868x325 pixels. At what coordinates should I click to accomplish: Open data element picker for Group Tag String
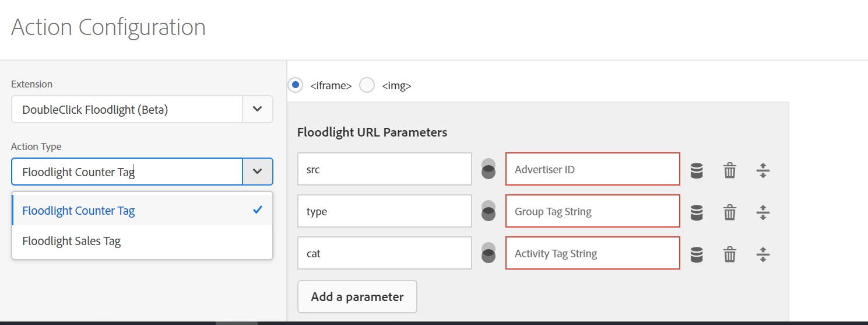[696, 212]
